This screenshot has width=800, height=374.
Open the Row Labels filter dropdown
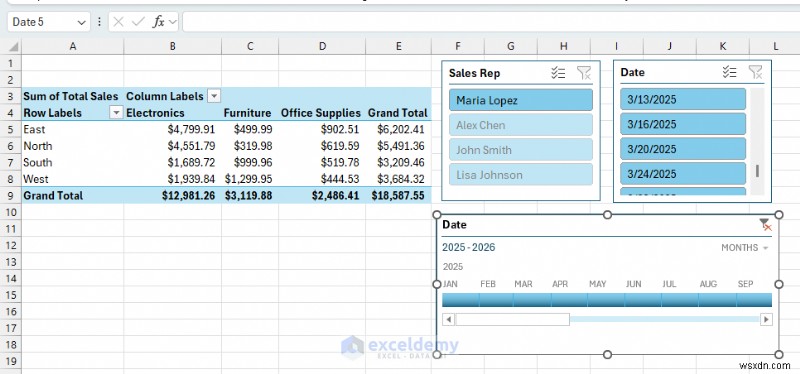(x=117, y=112)
